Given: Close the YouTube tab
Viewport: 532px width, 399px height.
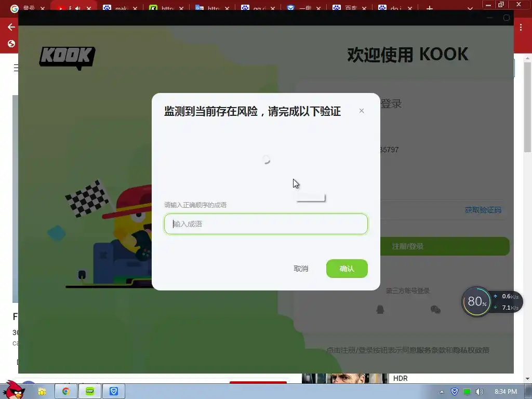Looking at the screenshot, I should click(88, 8).
